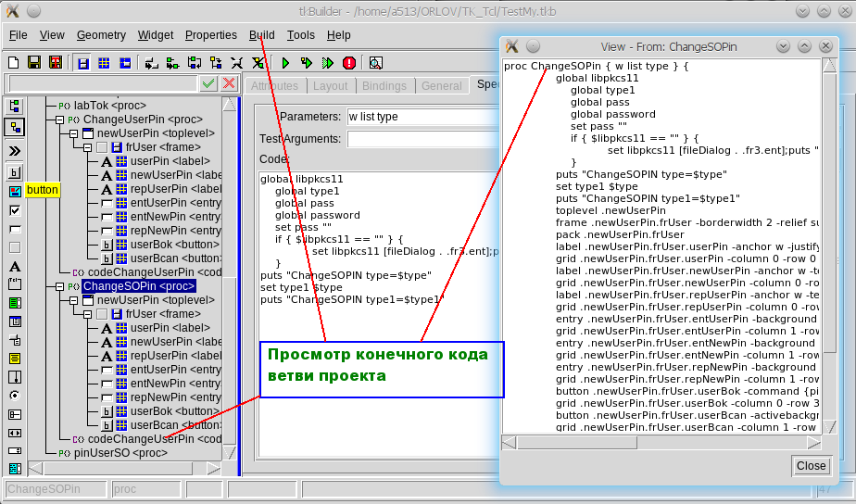Select entUserPin entry under ChangeSOPin

tap(175, 370)
